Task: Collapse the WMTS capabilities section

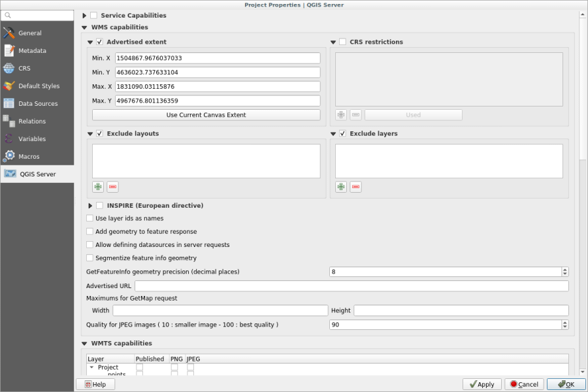Action: click(84, 343)
